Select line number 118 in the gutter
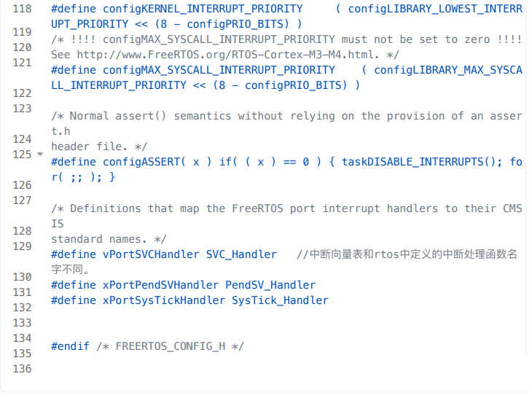The image size is (532, 398). coord(22,9)
